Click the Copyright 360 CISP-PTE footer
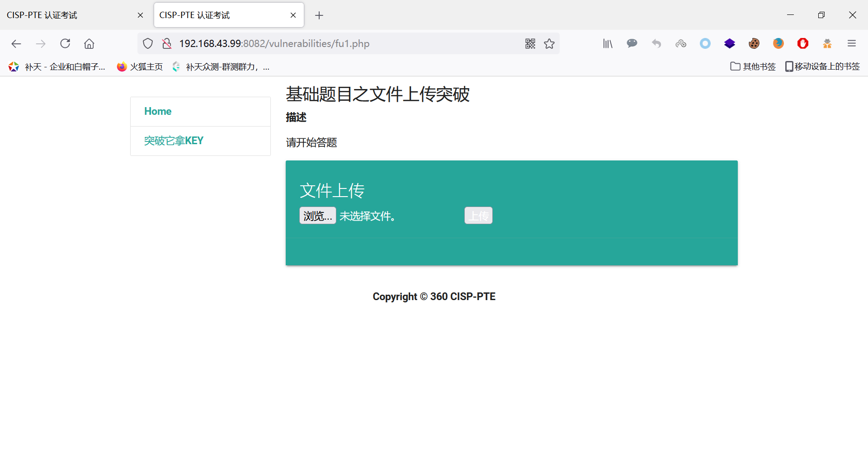 [434, 296]
